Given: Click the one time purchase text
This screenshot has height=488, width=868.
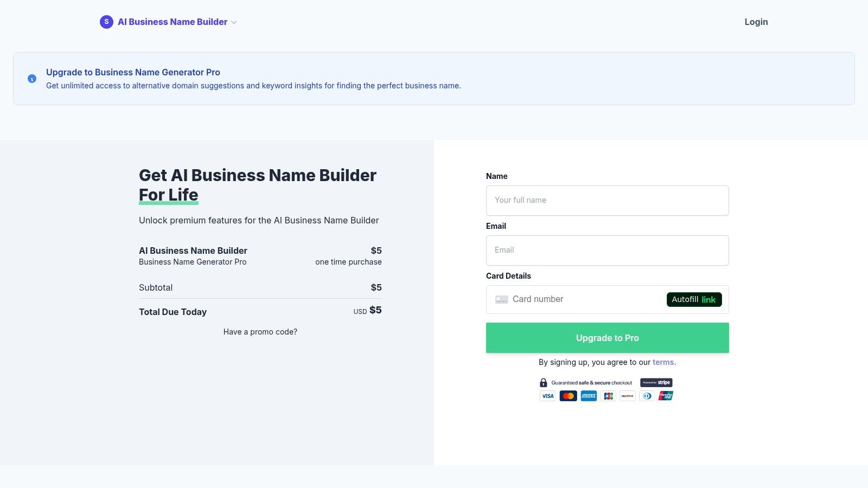Looking at the screenshot, I should tap(348, 262).
